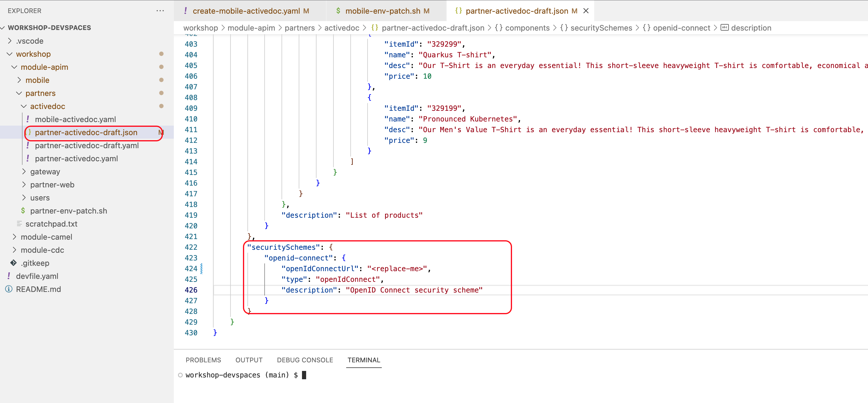Open the PROBLEMS panel tab
Screen dimensions: 868x403
point(203,360)
